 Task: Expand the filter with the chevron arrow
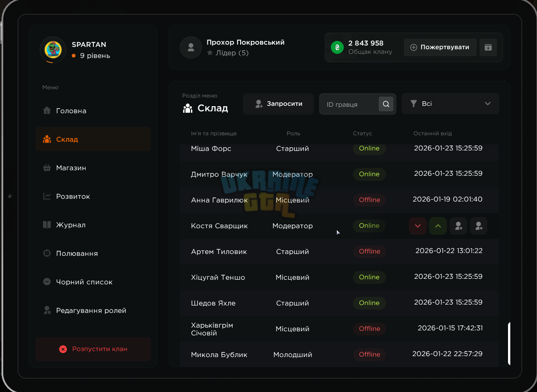pyautogui.click(x=488, y=104)
